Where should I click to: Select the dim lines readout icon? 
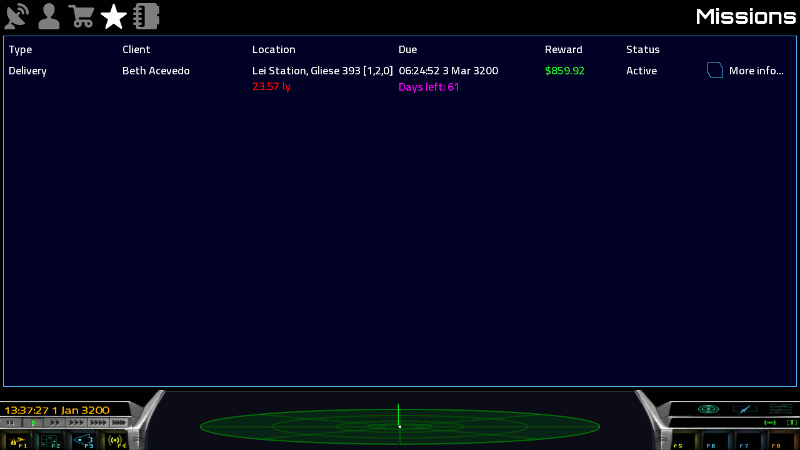(x=781, y=409)
